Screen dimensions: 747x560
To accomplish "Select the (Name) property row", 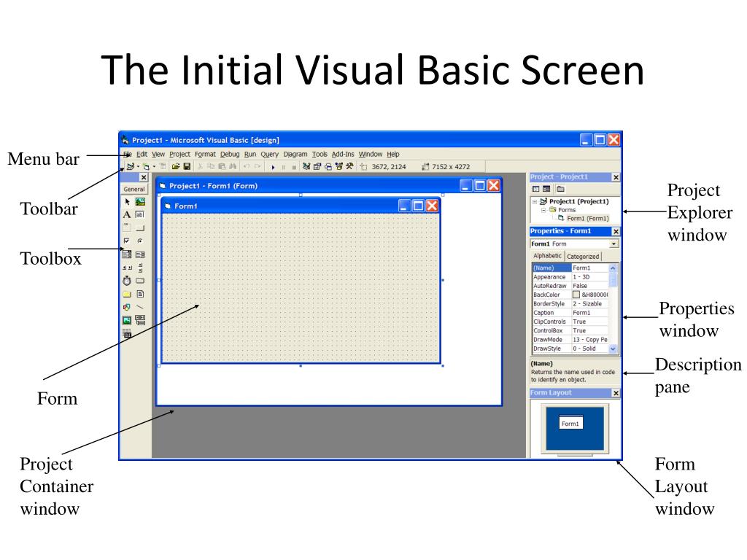I will [570, 268].
